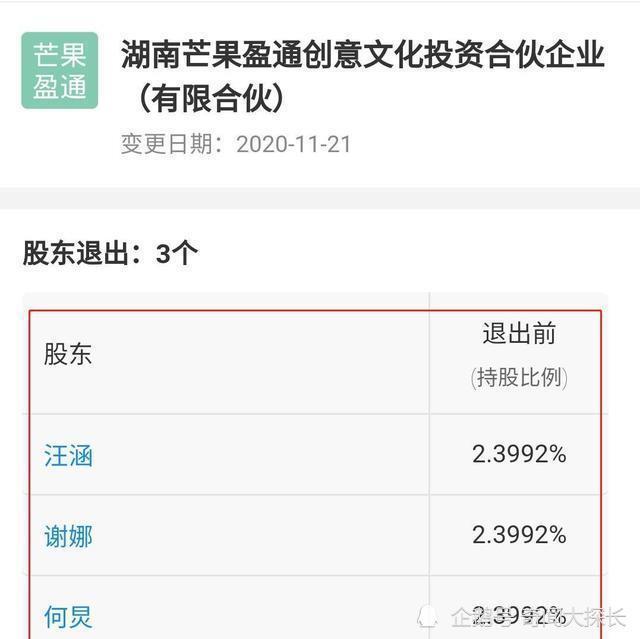Open shareholder 谢娜's profile link

pos(68,536)
